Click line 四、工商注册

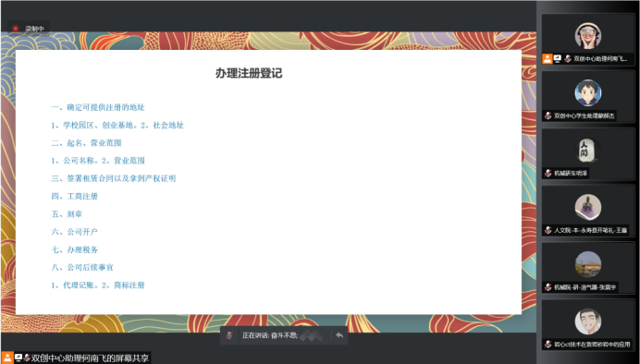pyautogui.click(x=74, y=197)
